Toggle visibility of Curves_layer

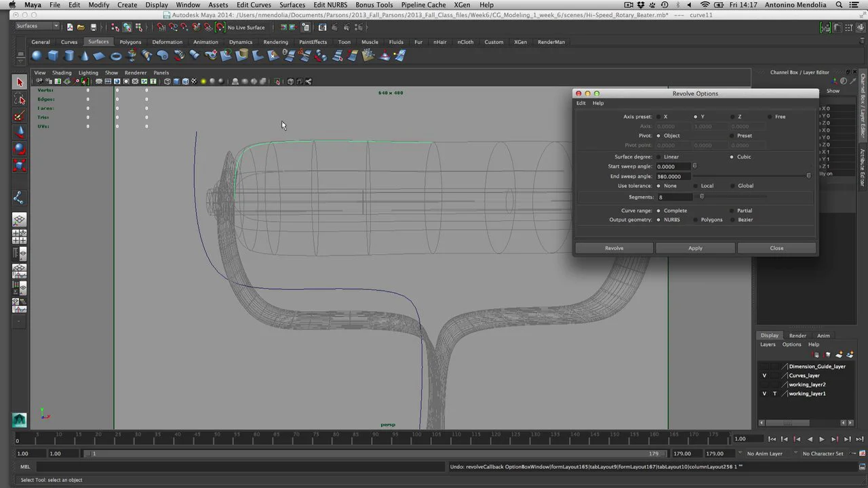click(764, 375)
